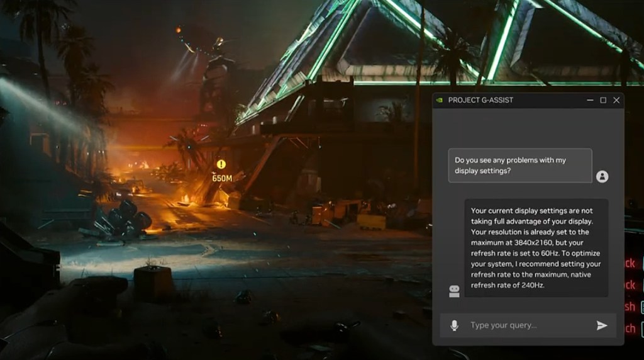Click the G-Assist reply about refresh rate

[536, 248]
